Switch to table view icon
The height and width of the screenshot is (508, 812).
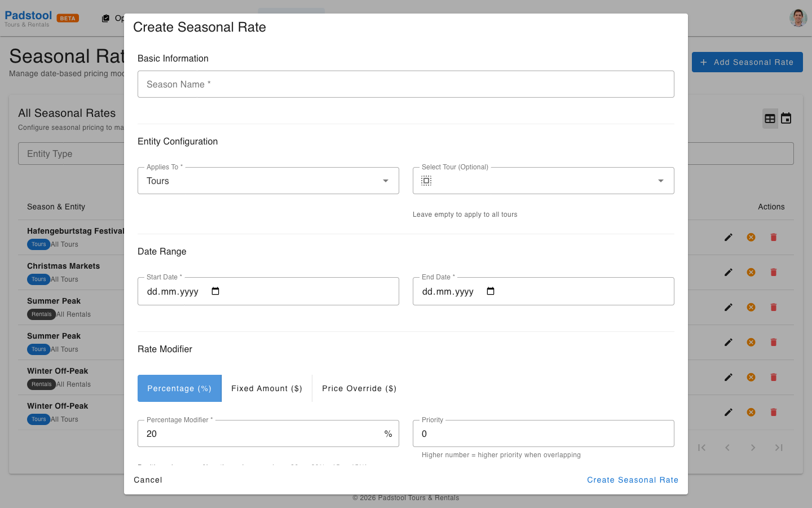pos(770,119)
